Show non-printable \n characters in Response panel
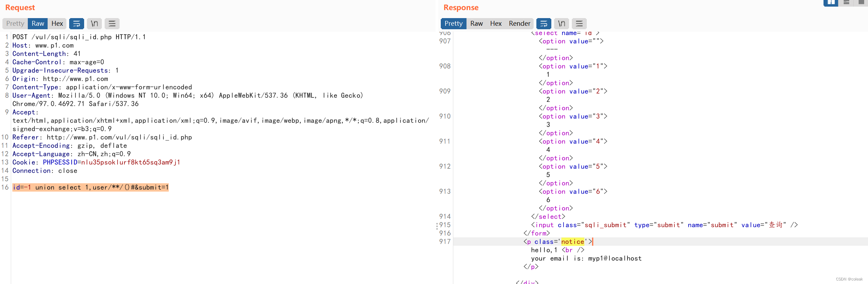This screenshot has width=868, height=284. [x=561, y=23]
